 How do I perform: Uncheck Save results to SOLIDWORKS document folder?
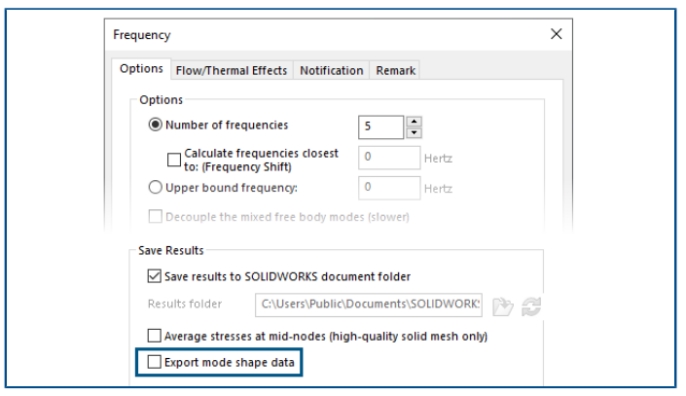[x=154, y=276]
